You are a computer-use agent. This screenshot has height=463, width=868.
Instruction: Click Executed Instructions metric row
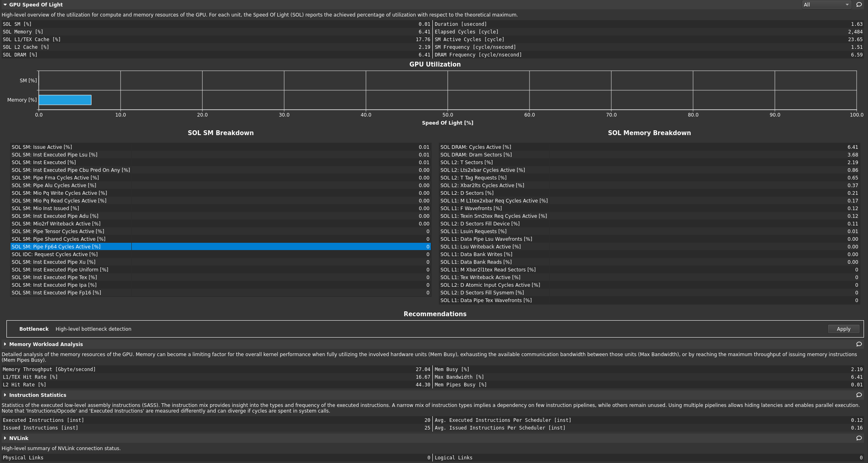(x=216, y=420)
